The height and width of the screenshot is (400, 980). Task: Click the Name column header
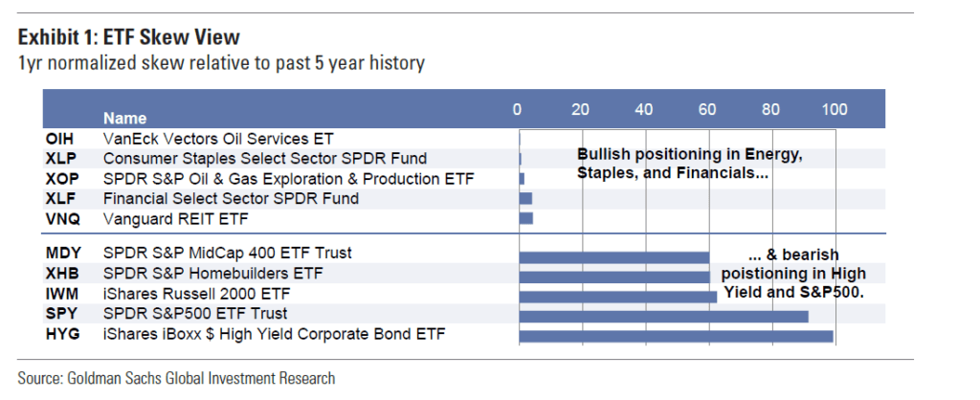point(124,119)
